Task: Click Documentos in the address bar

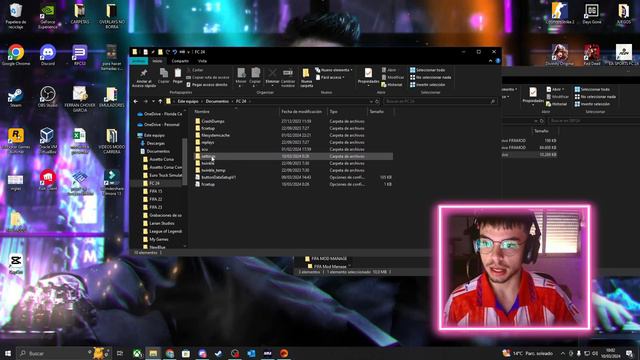Action: tap(217, 101)
